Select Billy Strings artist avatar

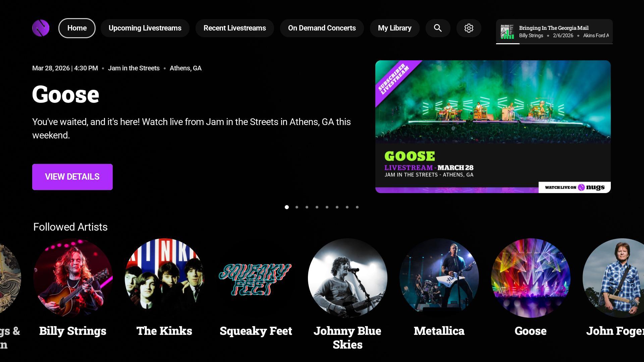pos(73,278)
